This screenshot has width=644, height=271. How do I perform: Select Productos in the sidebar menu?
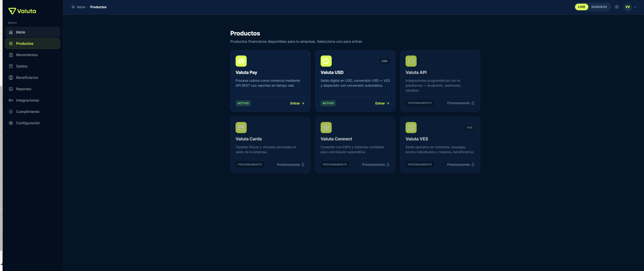coord(33,44)
